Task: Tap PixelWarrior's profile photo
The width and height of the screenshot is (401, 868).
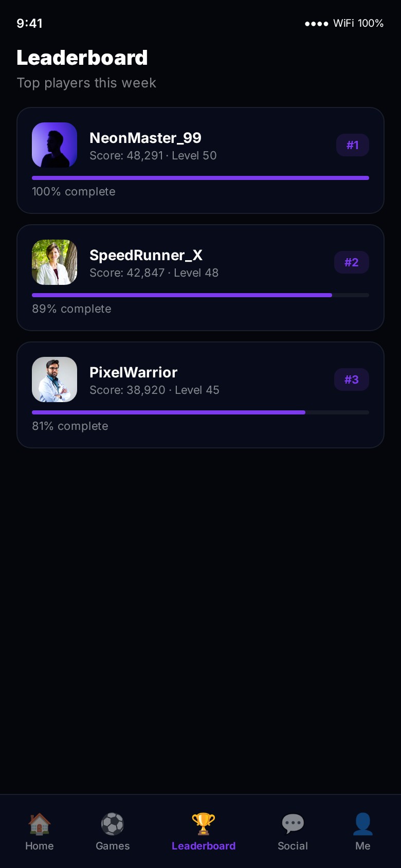Action: click(54, 379)
